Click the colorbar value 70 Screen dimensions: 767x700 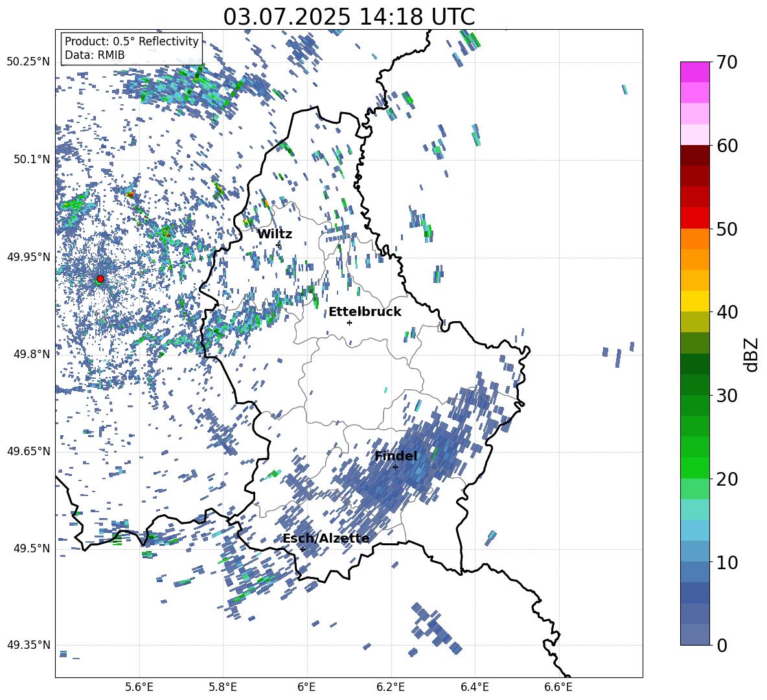727,62
